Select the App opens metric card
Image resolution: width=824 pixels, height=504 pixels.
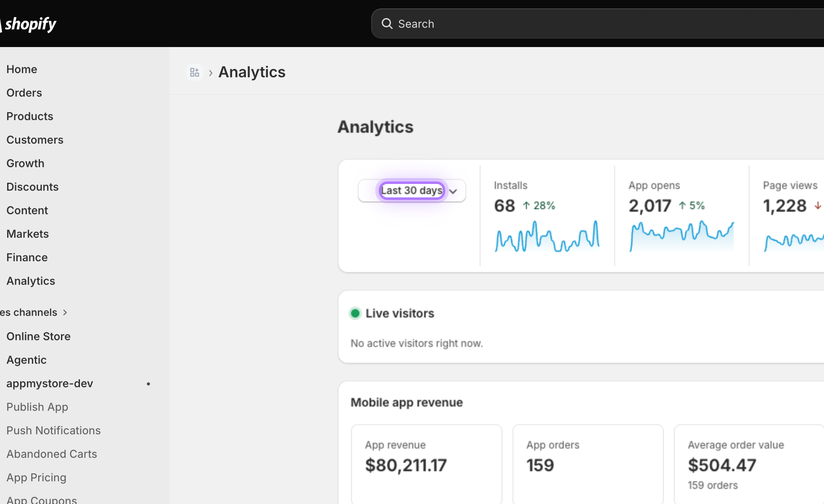pyautogui.click(x=681, y=216)
